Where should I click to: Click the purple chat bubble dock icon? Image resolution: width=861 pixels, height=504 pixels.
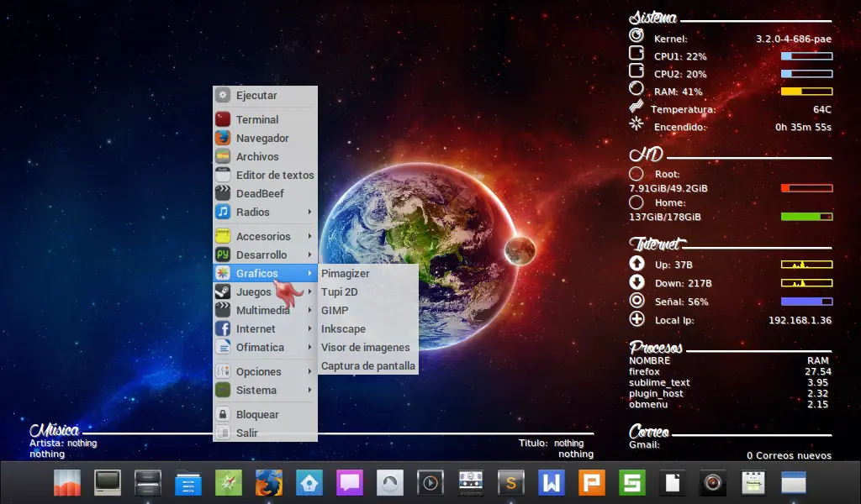pos(349,483)
